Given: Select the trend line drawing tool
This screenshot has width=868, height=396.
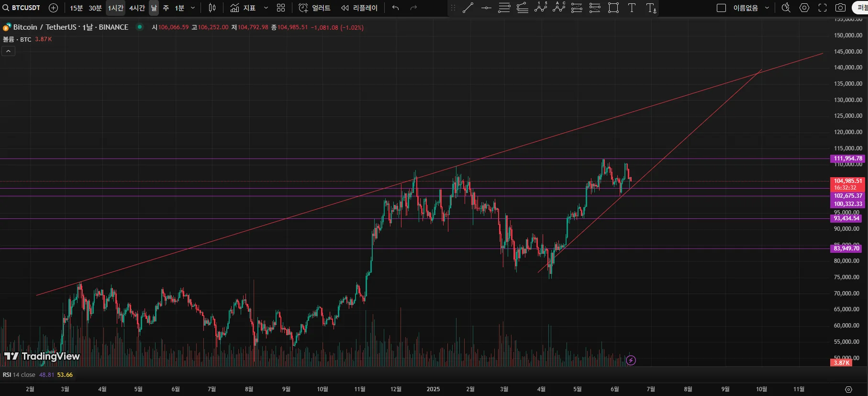Looking at the screenshot, I should coord(468,8).
